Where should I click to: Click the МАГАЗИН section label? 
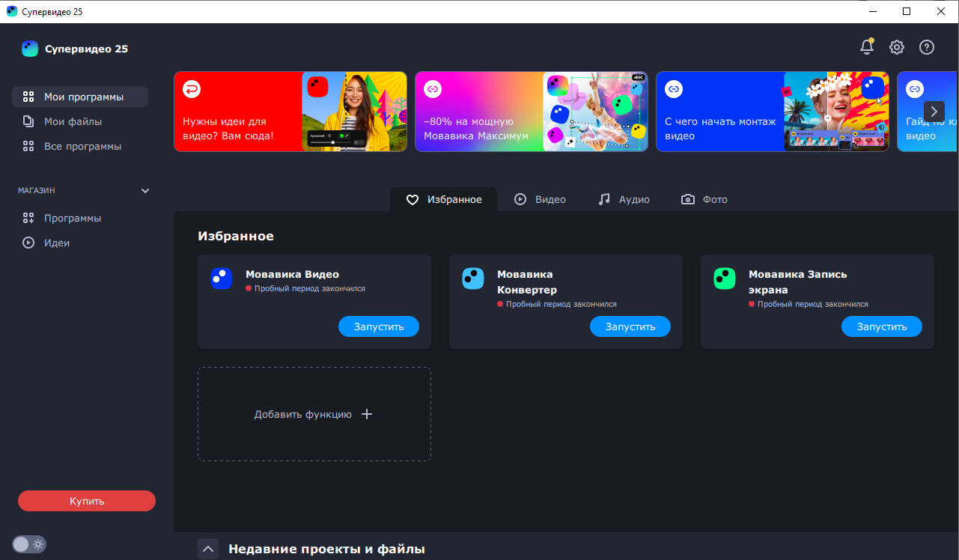point(37,191)
